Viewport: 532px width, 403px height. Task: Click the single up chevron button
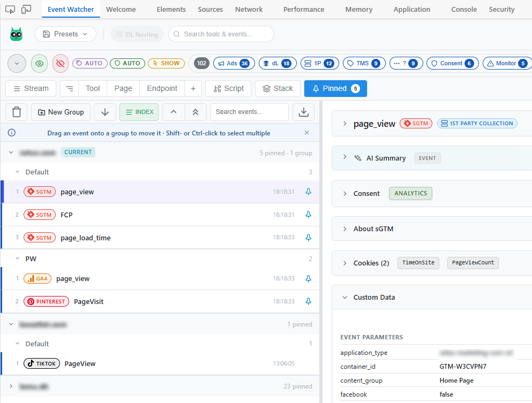click(x=174, y=112)
